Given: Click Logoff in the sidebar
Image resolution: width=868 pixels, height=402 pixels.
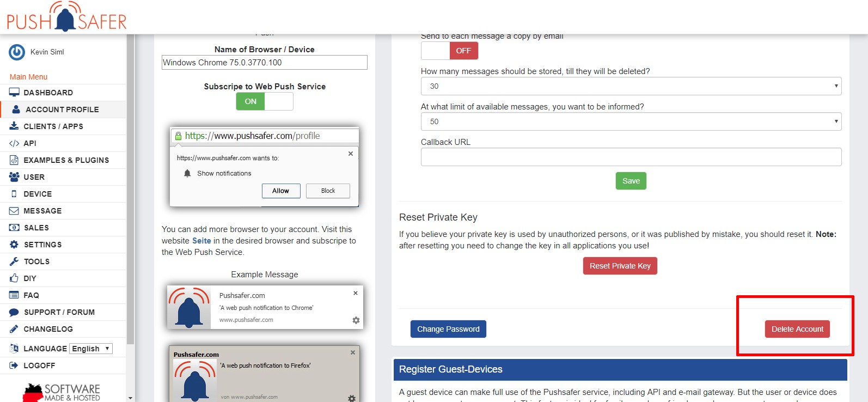Looking at the screenshot, I should click(63, 366).
